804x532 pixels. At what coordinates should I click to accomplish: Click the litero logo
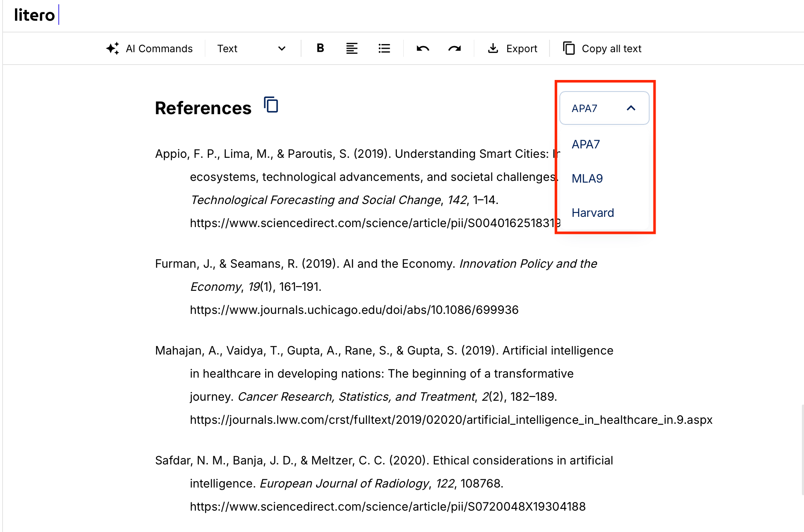point(34,15)
